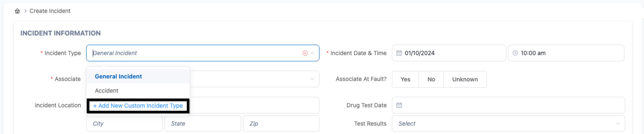Open the incident date calendar icon

coord(399,53)
